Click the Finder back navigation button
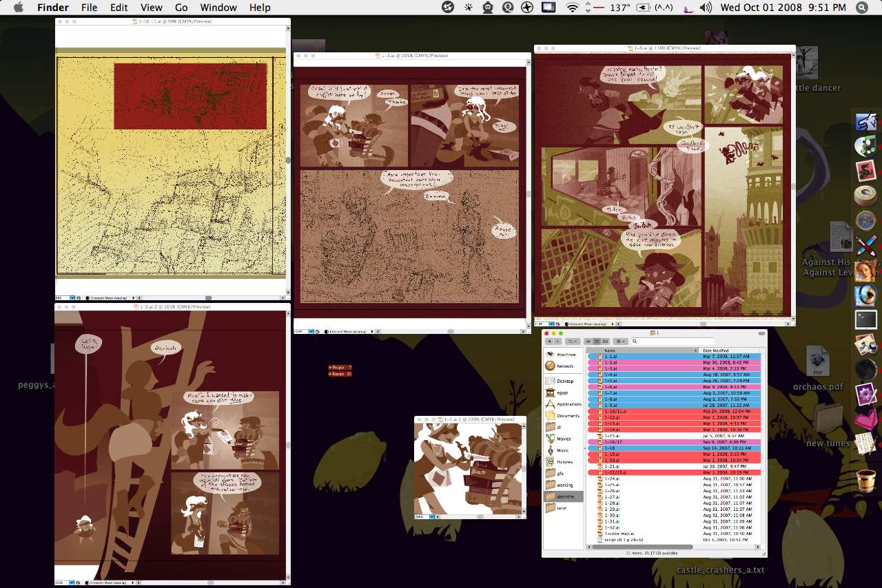This screenshot has height=588, width=882. pyautogui.click(x=549, y=342)
